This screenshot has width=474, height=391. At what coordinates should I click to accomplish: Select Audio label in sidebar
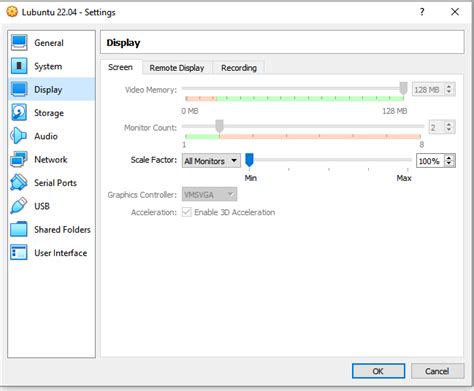(46, 136)
